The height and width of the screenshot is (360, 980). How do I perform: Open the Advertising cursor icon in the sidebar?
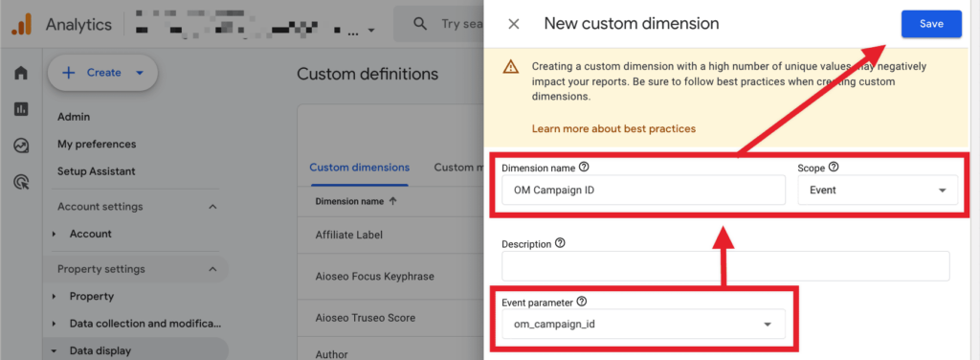click(x=21, y=183)
